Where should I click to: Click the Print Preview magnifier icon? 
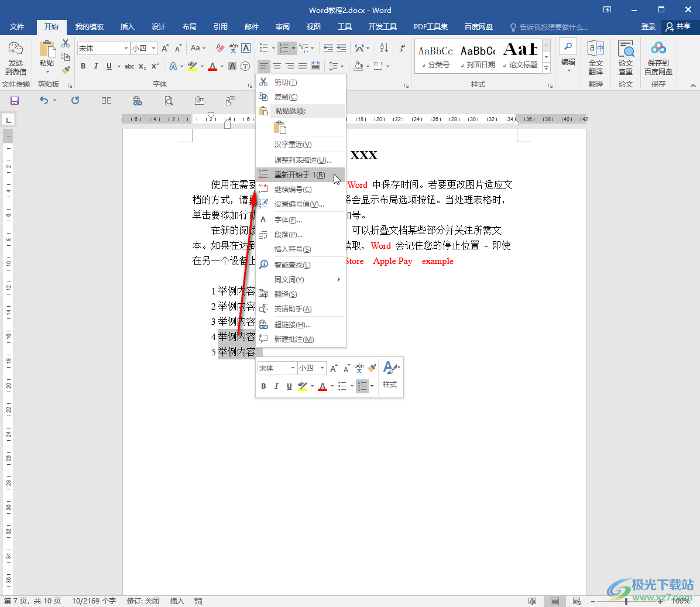[x=169, y=101]
